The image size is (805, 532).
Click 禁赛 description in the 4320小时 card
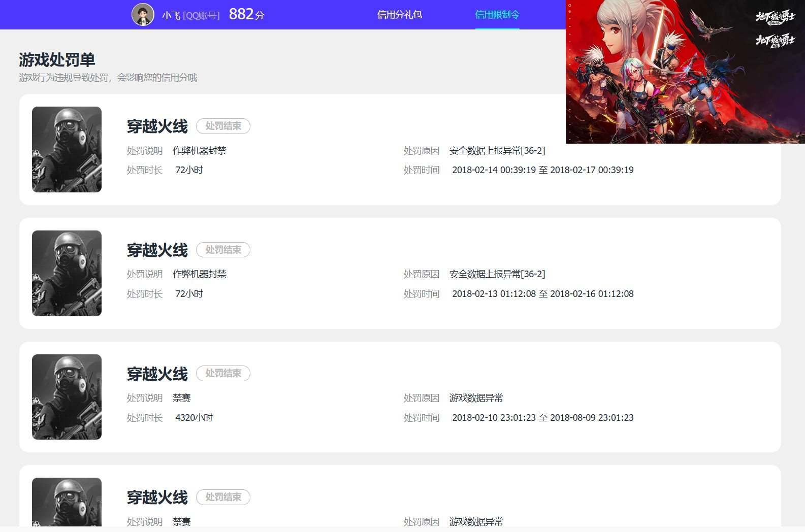(182, 398)
